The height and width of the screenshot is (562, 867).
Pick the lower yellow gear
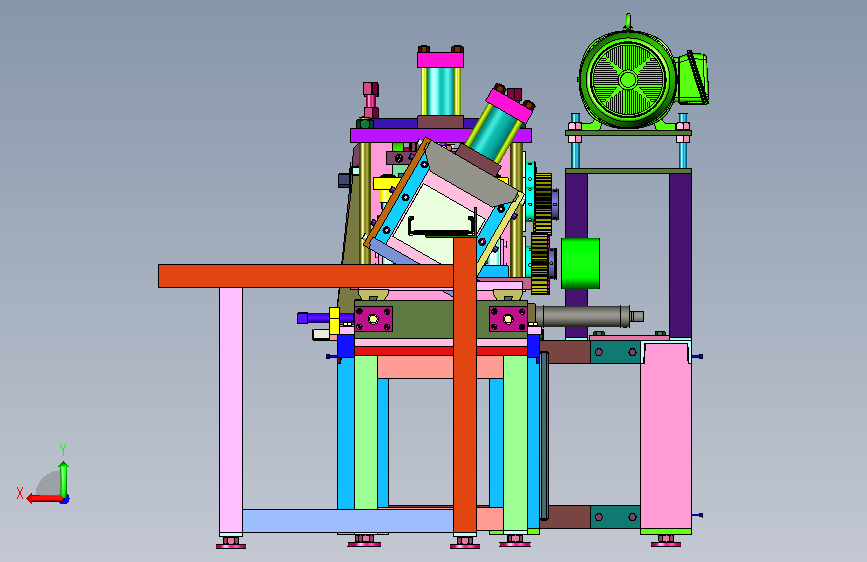[540, 263]
